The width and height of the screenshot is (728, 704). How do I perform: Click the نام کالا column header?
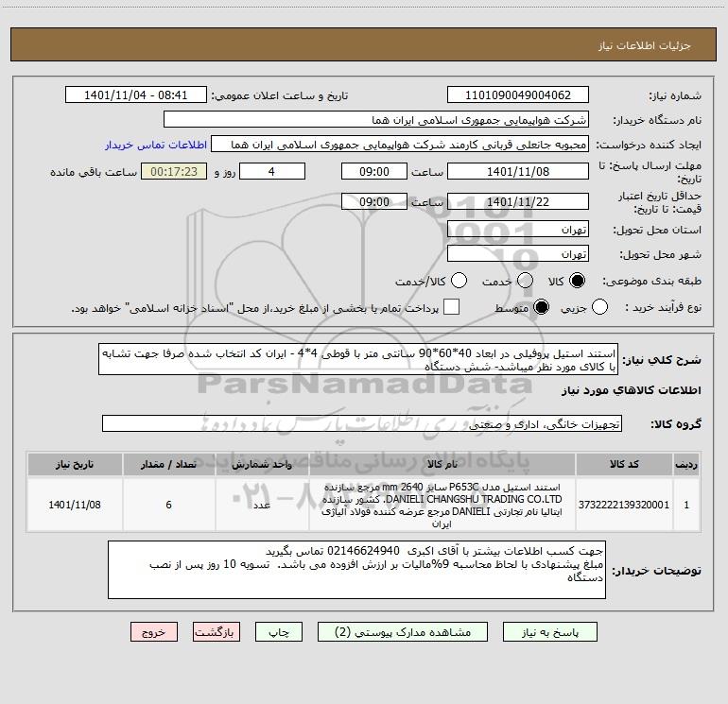coord(442,466)
